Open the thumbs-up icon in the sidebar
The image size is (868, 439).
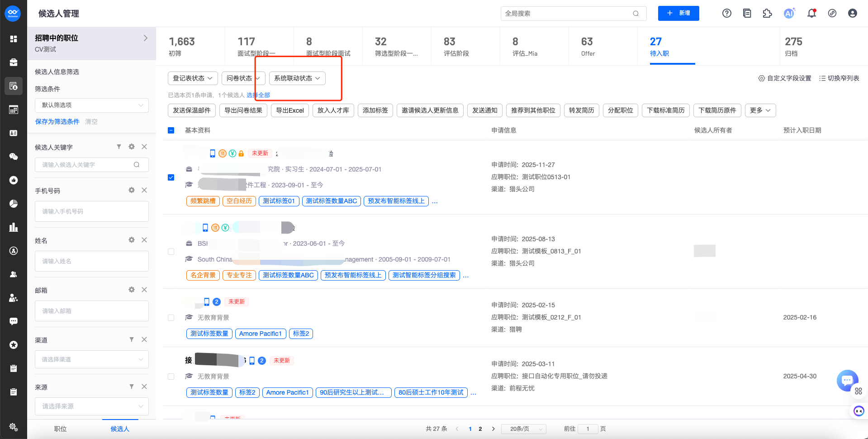pyautogui.click(x=14, y=180)
